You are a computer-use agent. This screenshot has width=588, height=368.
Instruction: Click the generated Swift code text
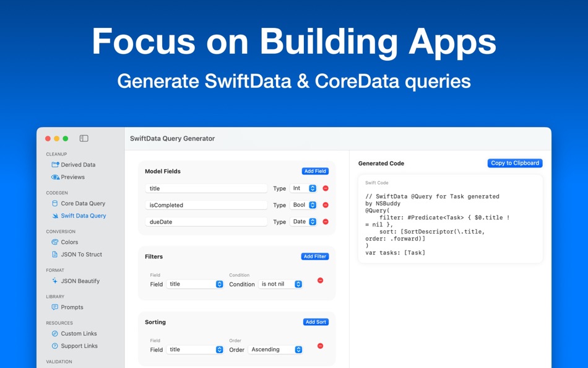click(x=437, y=224)
